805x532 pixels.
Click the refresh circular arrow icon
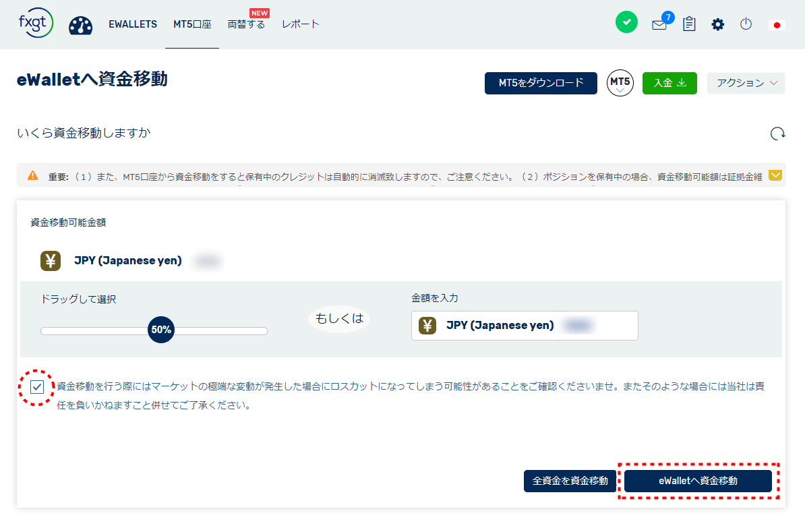(x=778, y=134)
